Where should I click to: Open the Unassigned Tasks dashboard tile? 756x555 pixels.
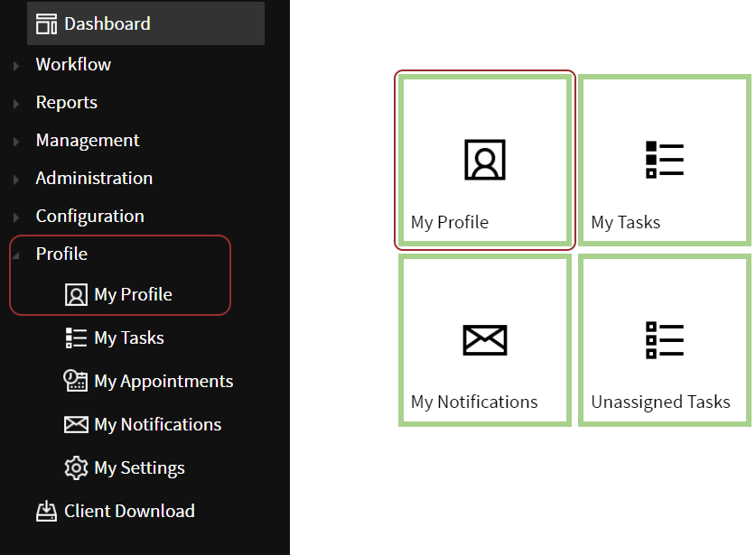click(664, 340)
